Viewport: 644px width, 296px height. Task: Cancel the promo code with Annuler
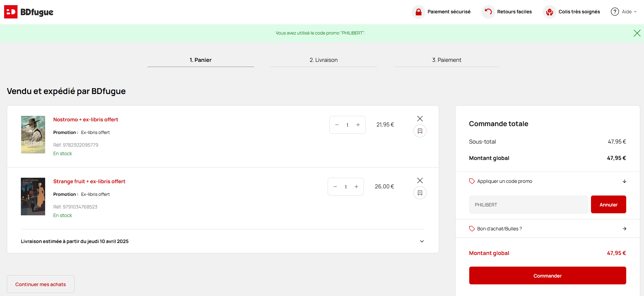coord(608,204)
